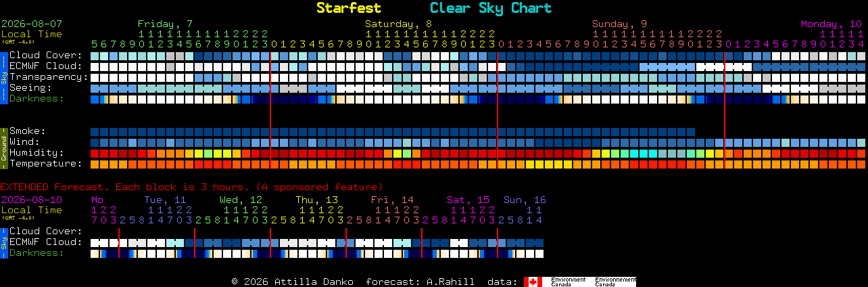868x287 pixels.
Task: Select the Seeing row label
Action: click(30, 88)
